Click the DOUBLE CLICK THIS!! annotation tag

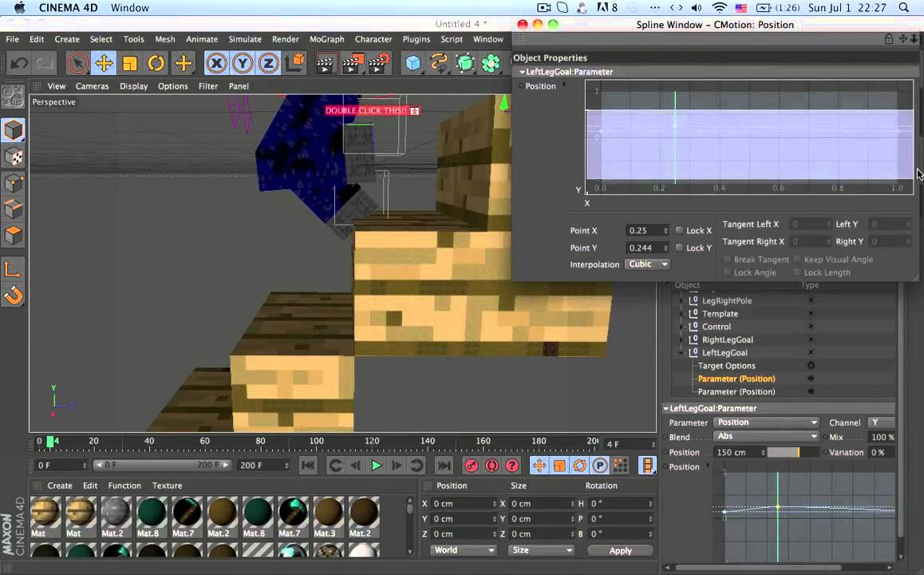tap(372, 110)
